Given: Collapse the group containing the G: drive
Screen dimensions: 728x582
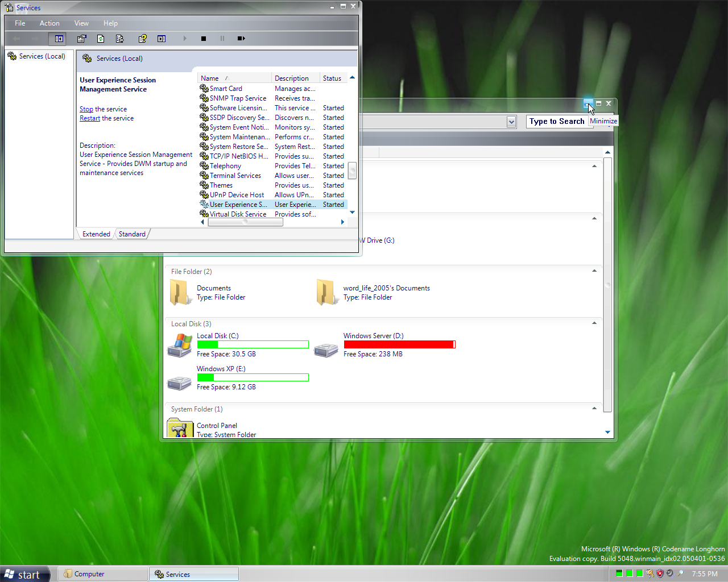Looking at the screenshot, I should click(x=594, y=218).
